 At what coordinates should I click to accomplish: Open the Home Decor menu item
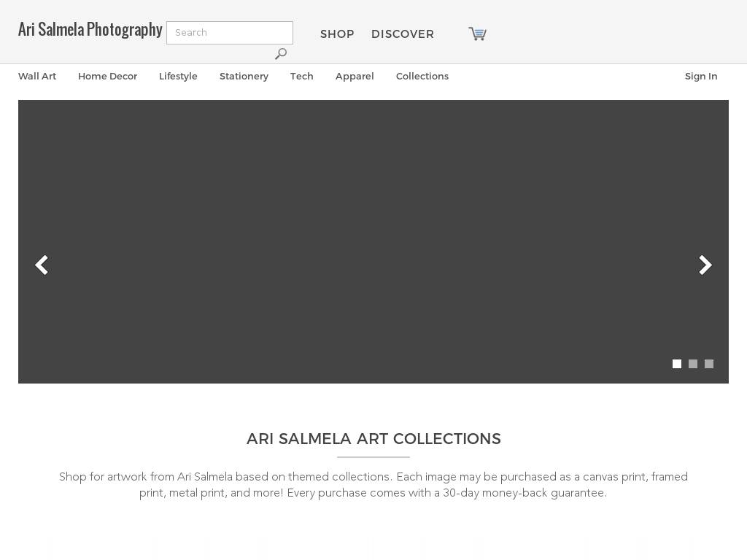point(108,76)
